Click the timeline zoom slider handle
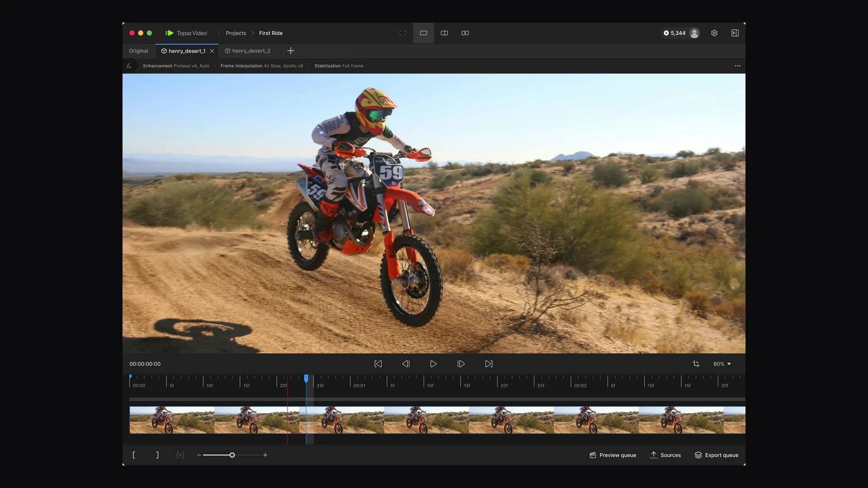This screenshot has width=868, height=488. (232, 455)
